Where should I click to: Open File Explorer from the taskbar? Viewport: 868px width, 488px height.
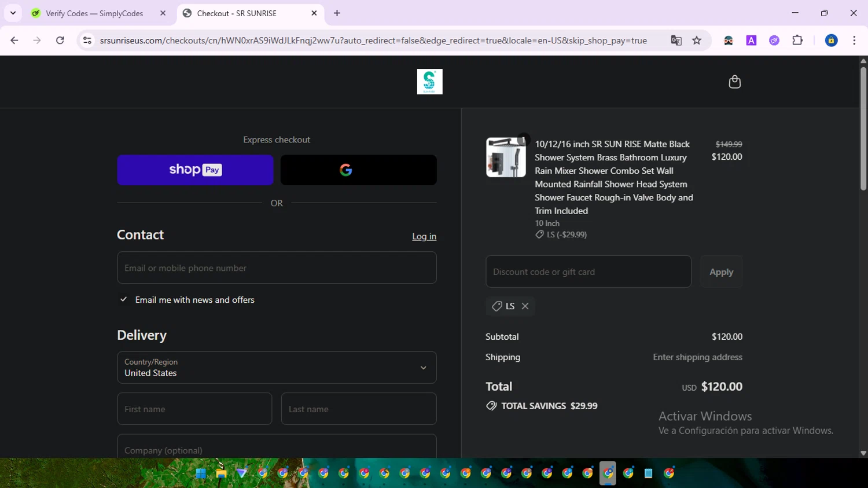pos(221,474)
